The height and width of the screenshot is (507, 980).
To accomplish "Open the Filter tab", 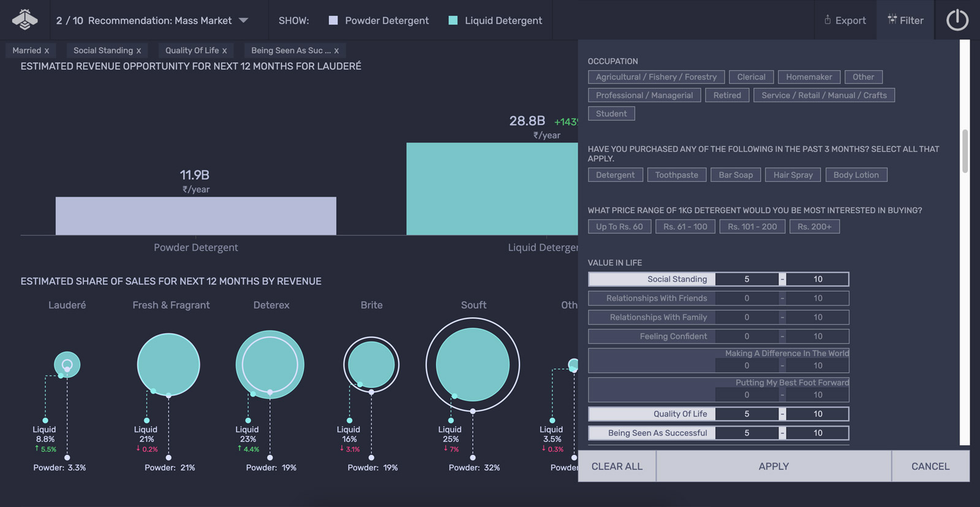I will click(905, 20).
